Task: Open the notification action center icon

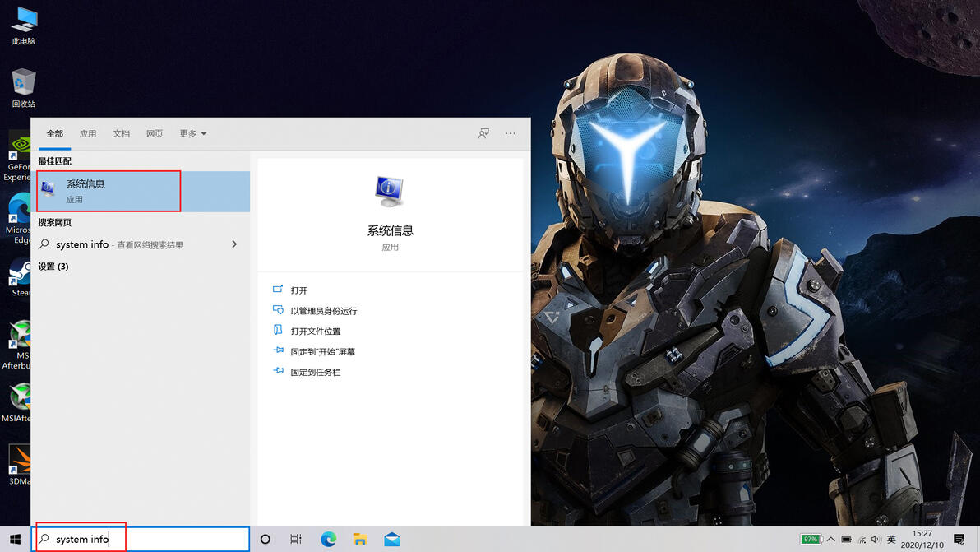Action: (959, 539)
